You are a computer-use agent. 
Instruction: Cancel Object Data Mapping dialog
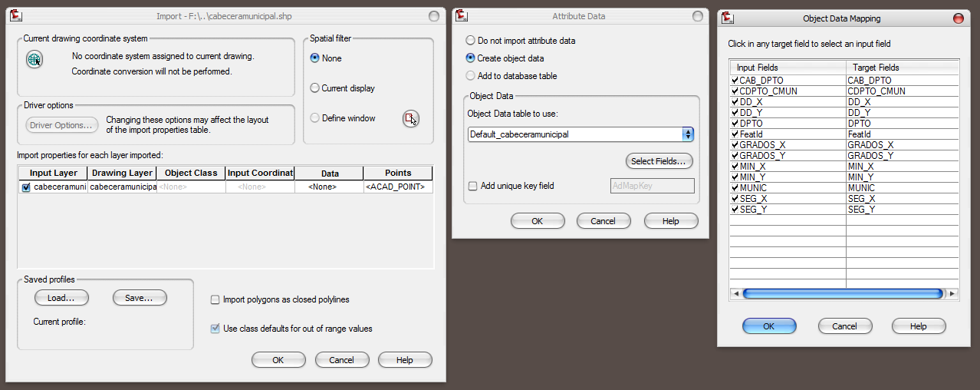tap(845, 326)
